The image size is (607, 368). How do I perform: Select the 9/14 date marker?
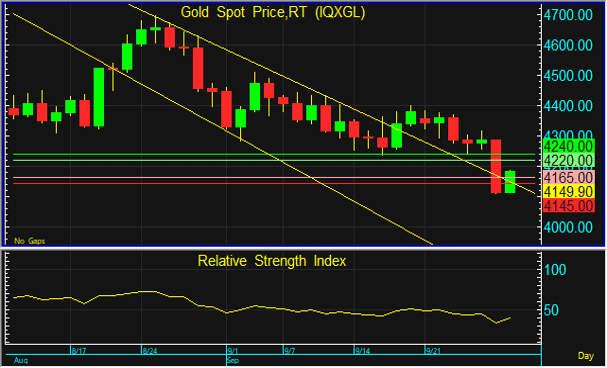tap(362, 351)
